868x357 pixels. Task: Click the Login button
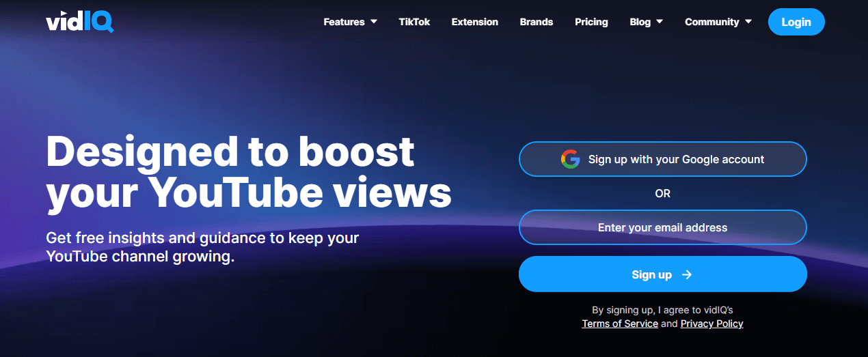click(x=796, y=22)
